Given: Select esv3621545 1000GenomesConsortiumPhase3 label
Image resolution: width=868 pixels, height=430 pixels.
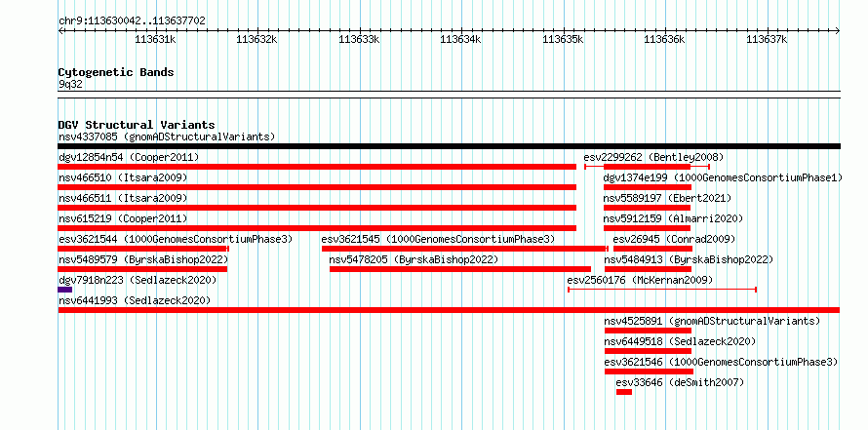Looking at the screenshot, I should click(x=438, y=239).
